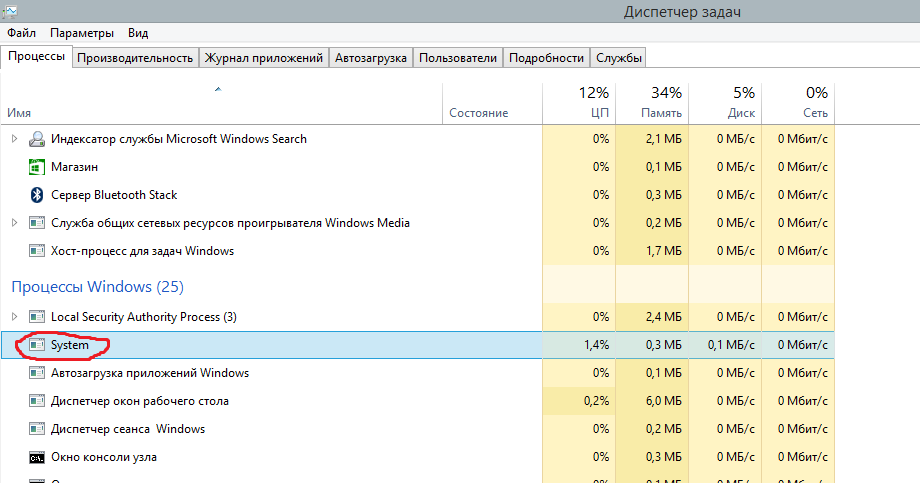The width and height of the screenshot is (920, 483).
Task: Switch to the Процессы tab
Action: pyautogui.click(x=36, y=56)
